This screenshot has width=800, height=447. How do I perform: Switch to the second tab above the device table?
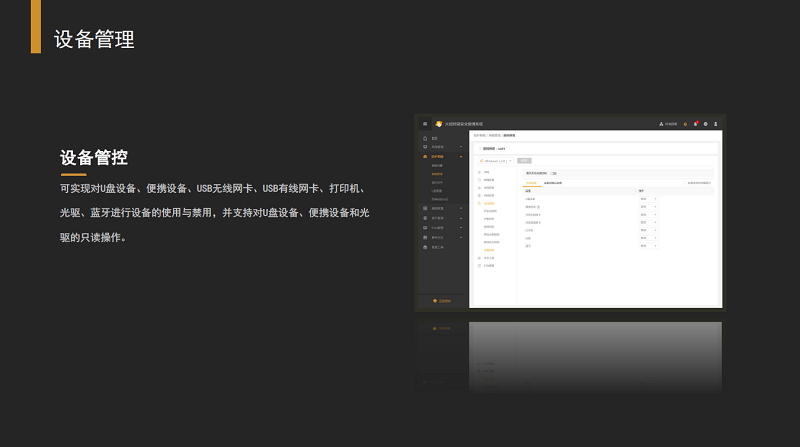[552, 183]
